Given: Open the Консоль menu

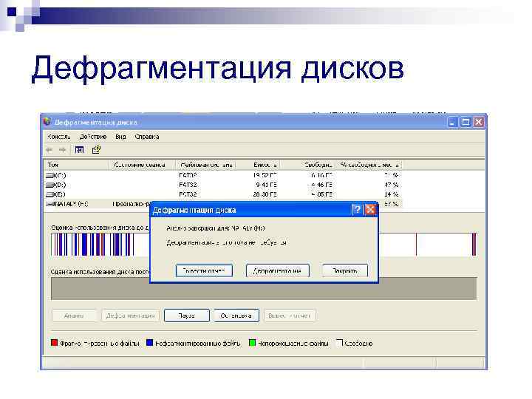Looking at the screenshot, I should (59, 137).
